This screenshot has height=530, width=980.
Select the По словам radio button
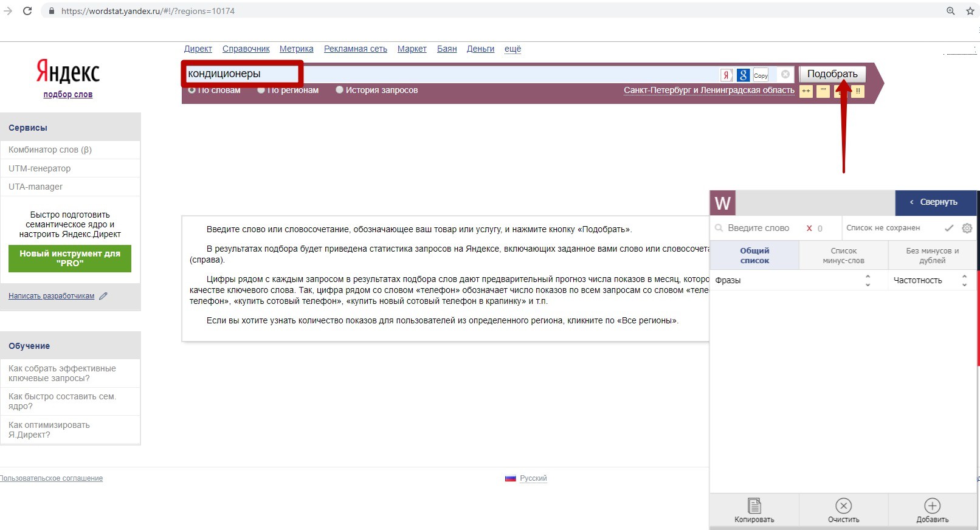(x=192, y=90)
